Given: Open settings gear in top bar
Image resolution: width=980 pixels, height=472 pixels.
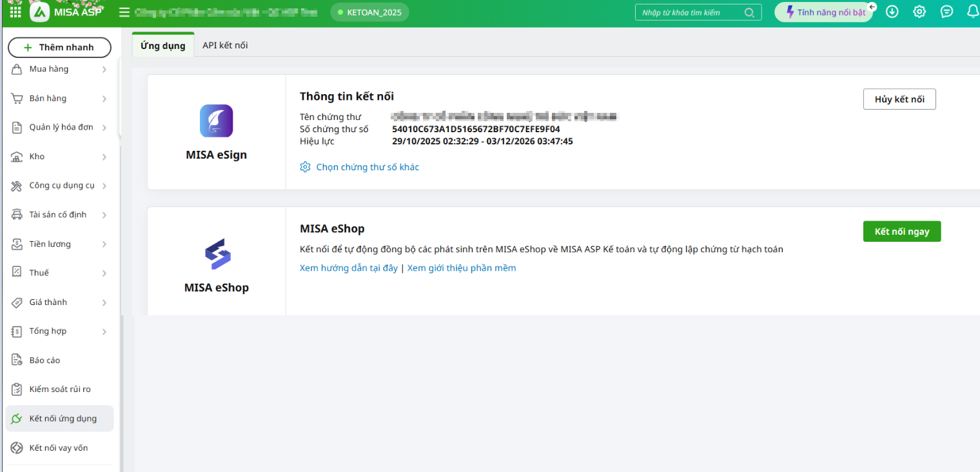Looking at the screenshot, I should click(919, 12).
